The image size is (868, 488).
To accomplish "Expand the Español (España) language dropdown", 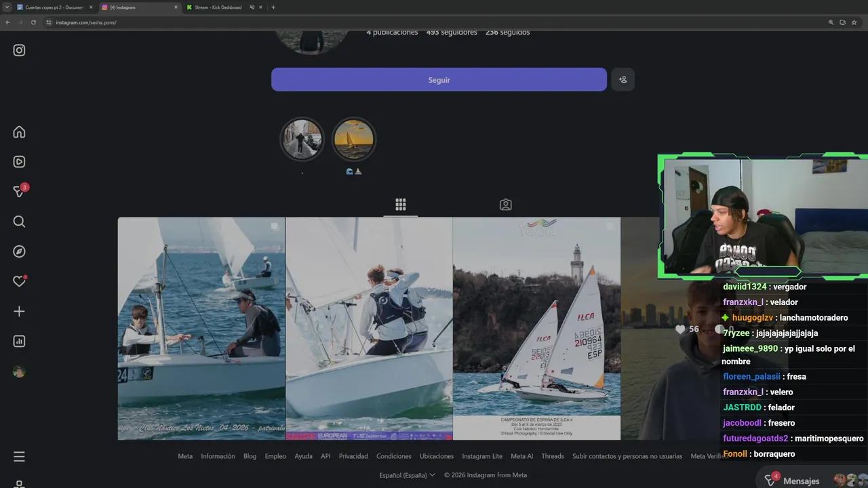I will click(x=407, y=475).
